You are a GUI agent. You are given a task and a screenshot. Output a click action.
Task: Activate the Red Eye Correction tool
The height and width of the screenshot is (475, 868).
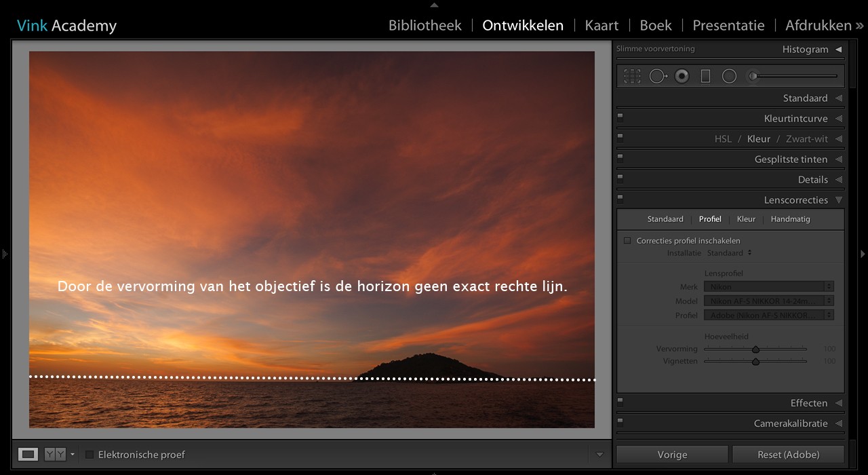click(682, 76)
